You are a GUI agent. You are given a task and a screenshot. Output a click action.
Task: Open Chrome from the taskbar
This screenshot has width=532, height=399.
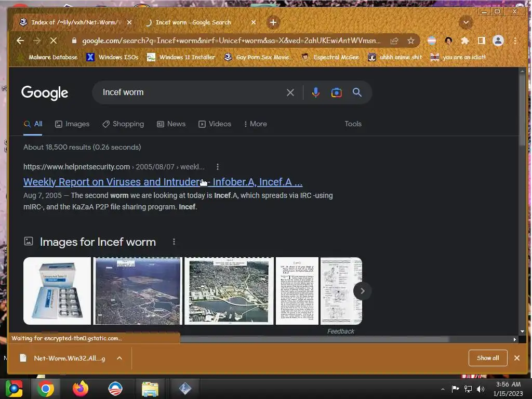[x=46, y=389]
